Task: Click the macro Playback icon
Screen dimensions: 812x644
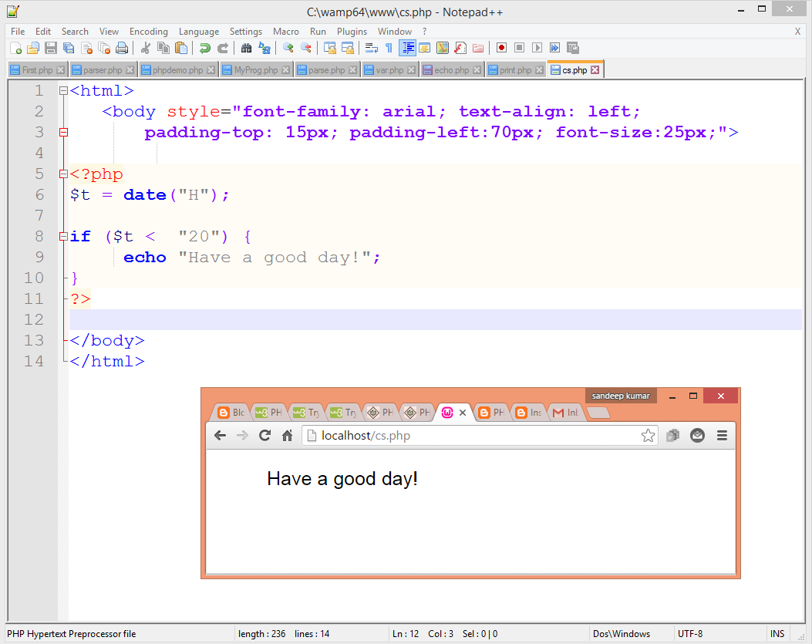Action: pyautogui.click(x=537, y=48)
